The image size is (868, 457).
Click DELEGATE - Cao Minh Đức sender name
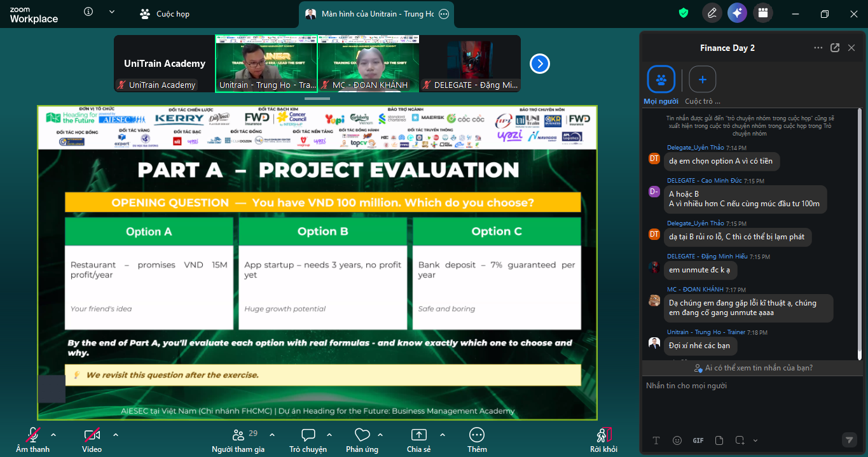[705, 181]
